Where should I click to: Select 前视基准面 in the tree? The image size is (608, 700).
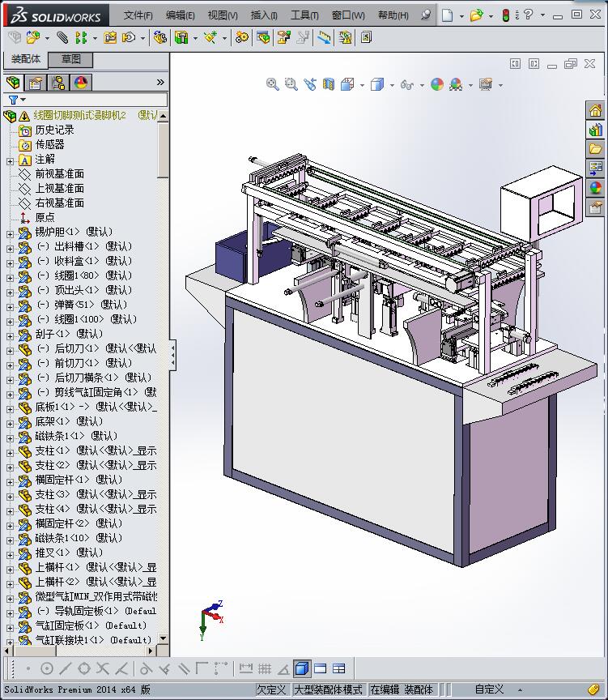tap(59, 173)
